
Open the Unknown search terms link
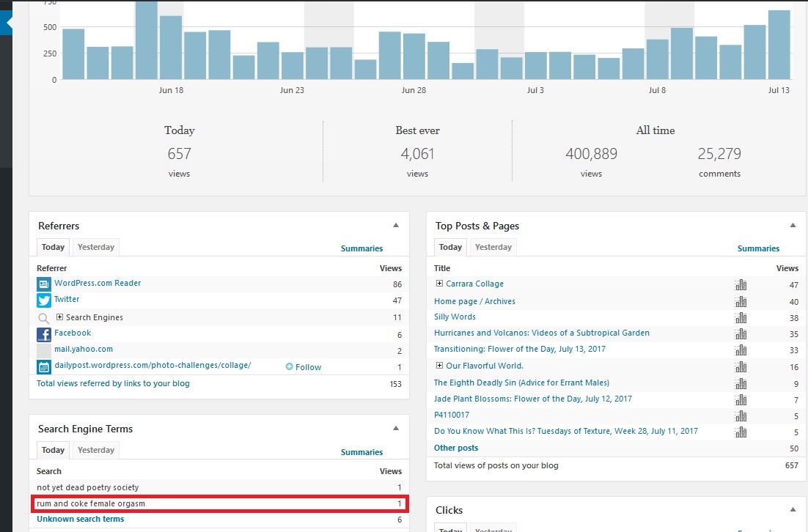coord(81,519)
